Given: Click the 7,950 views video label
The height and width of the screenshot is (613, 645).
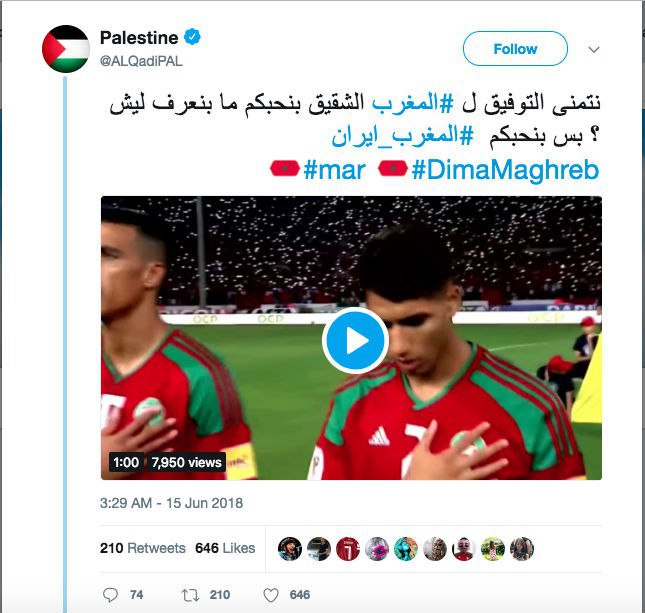Looking at the screenshot, I should (x=186, y=462).
